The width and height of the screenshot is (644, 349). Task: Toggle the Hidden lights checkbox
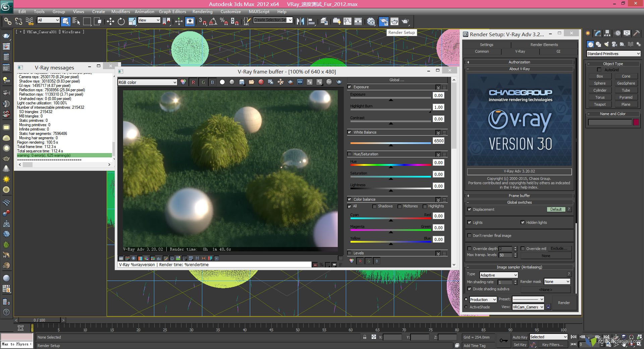pyautogui.click(x=523, y=222)
